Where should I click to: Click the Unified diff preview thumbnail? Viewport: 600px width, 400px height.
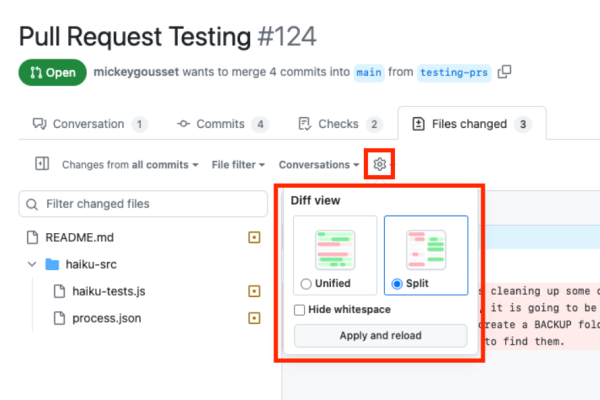pyautogui.click(x=335, y=250)
